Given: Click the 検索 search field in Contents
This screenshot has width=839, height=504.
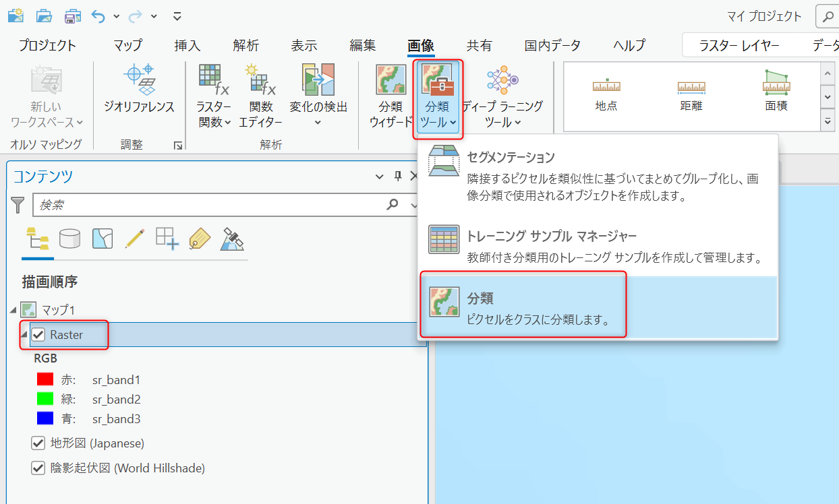Looking at the screenshot, I should [209, 205].
